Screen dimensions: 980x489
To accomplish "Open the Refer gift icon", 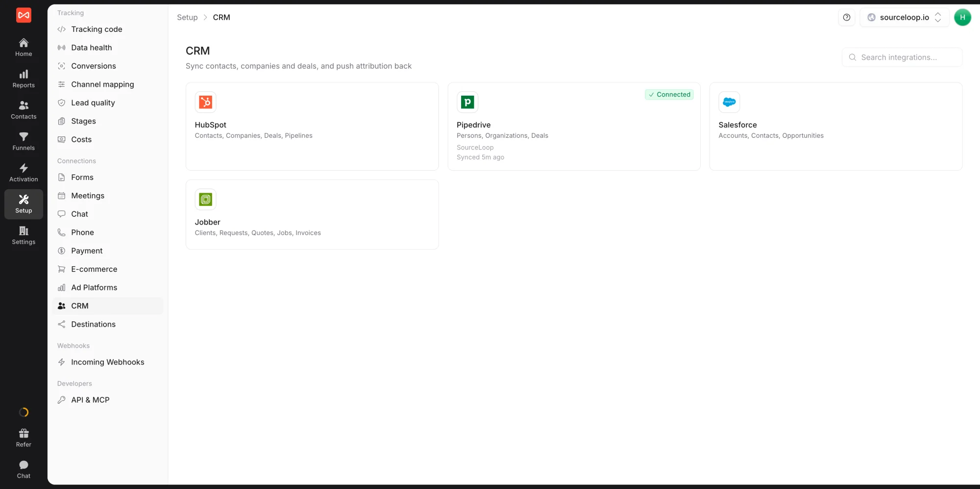I will click(x=24, y=434).
